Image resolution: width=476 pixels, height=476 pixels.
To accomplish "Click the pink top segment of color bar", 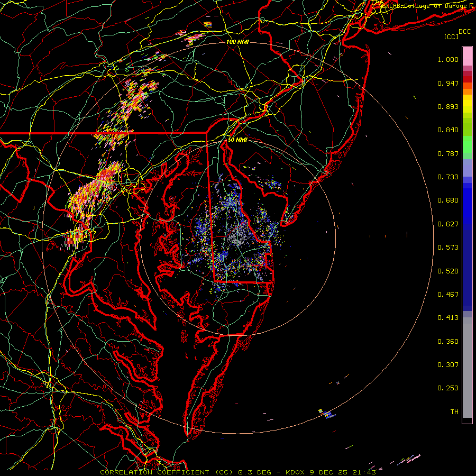I will coord(467,56).
